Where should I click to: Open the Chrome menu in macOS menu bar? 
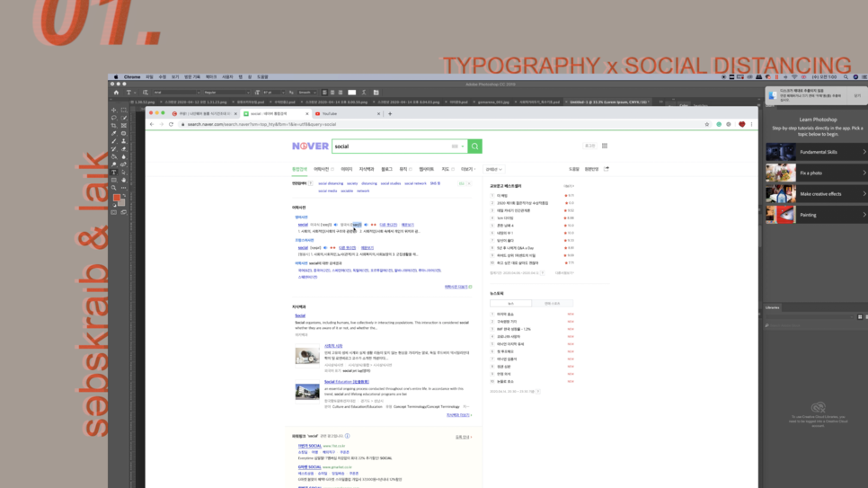[x=132, y=77]
